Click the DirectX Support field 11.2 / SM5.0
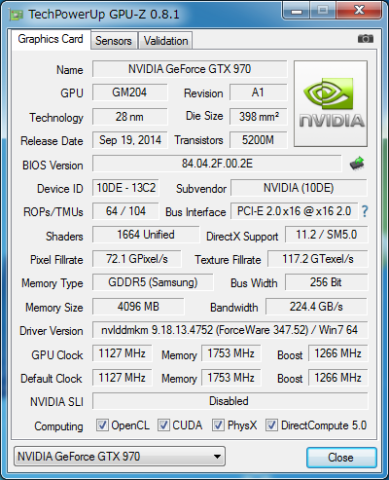The image size is (389, 480). point(326,235)
